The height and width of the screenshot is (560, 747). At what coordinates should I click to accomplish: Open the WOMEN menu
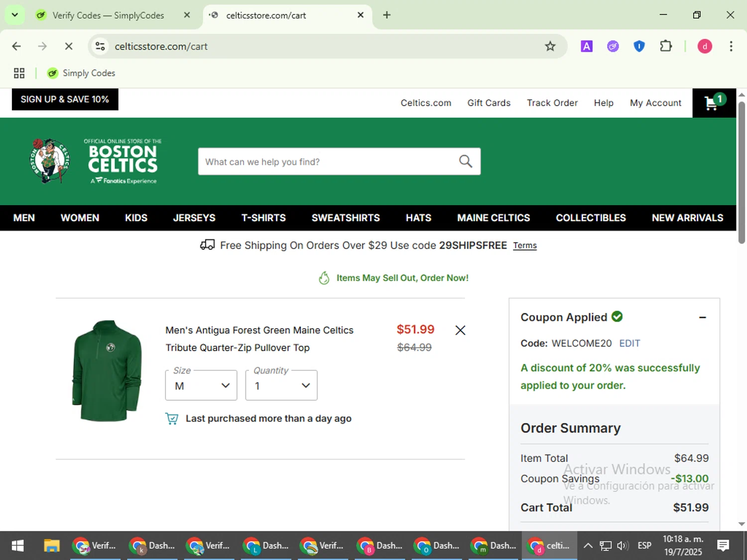tap(80, 218)
